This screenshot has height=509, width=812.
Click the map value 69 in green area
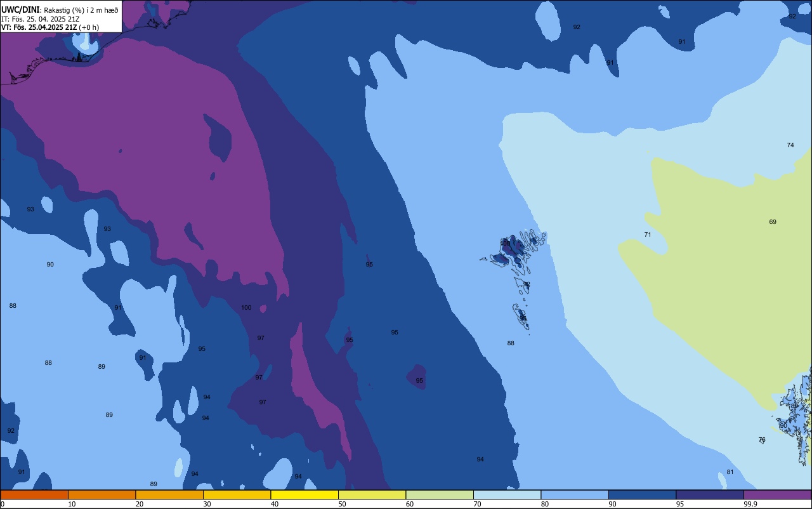click(773, 222)
